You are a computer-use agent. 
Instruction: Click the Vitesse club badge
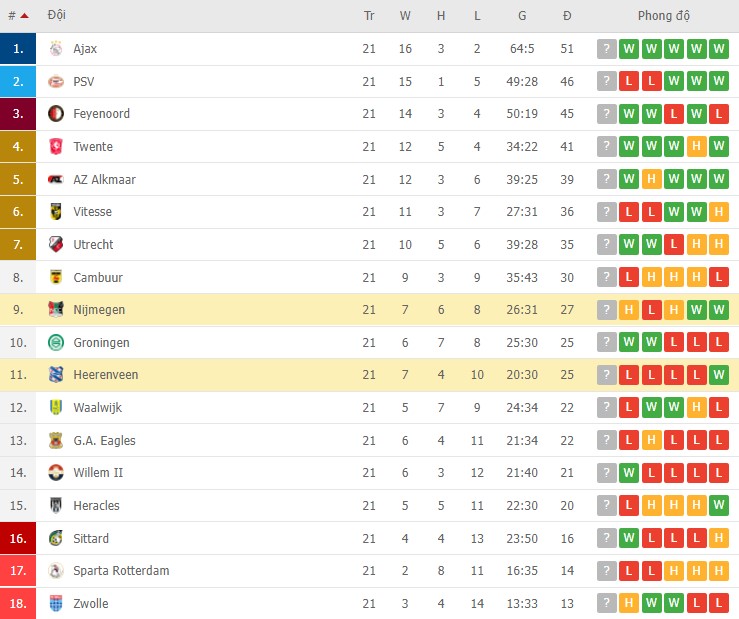pos(56,212)
